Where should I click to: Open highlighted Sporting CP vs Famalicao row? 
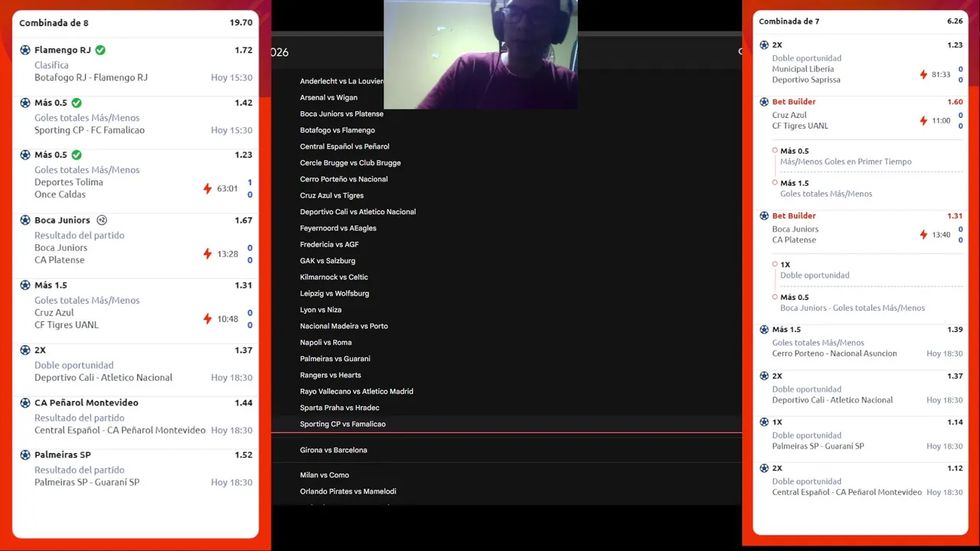coord(506,424)
